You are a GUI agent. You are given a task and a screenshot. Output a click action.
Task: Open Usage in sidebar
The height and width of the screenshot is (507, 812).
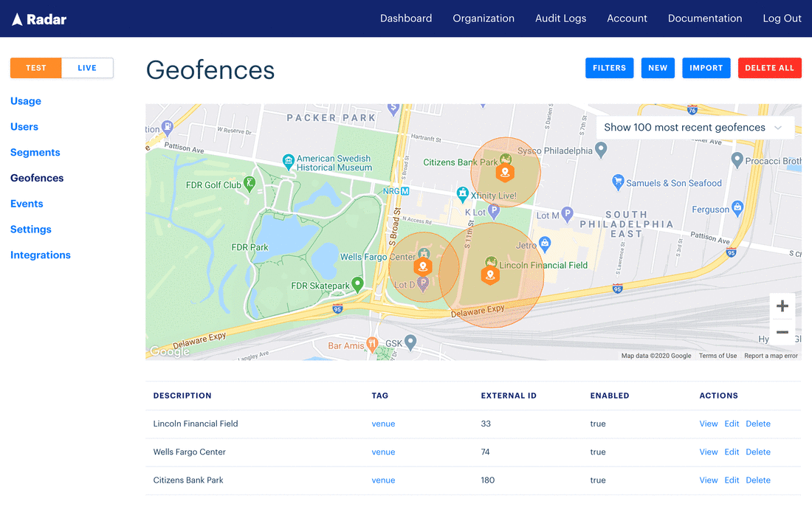(26, 101)
